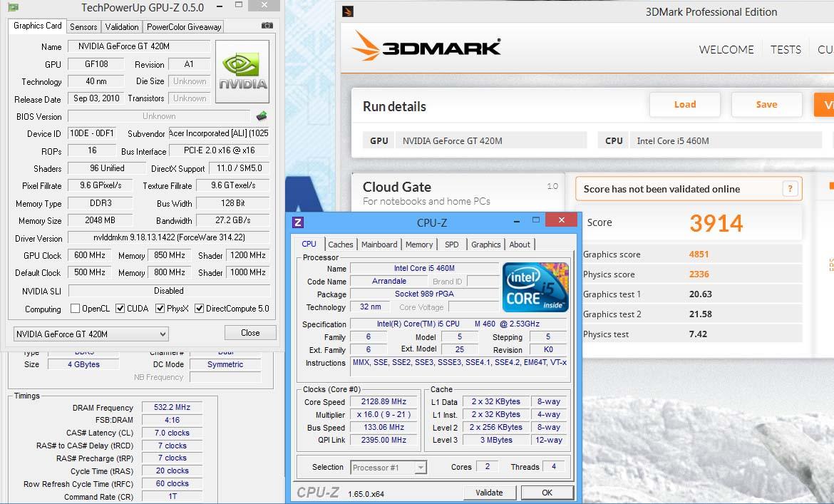
Task: Switch to the Sensors tab in GPU-Z
Action: click(83, 26)
